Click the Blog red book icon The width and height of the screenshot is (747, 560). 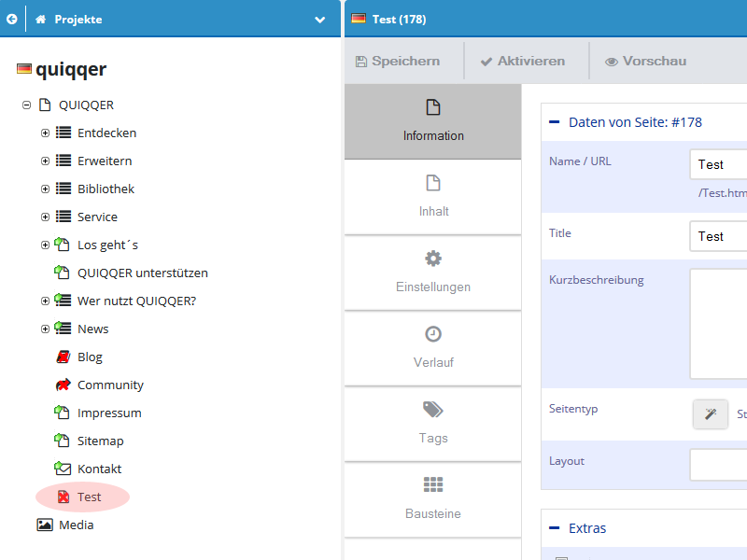(x=63, y=357)
